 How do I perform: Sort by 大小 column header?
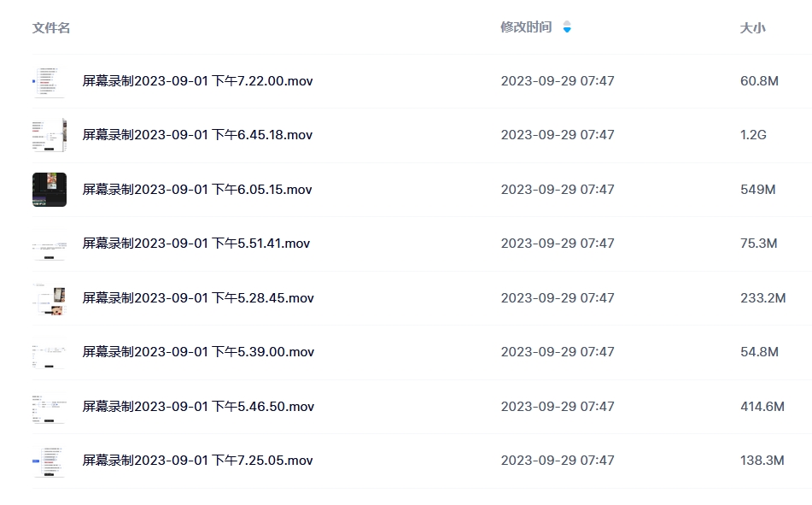(752, 28)
